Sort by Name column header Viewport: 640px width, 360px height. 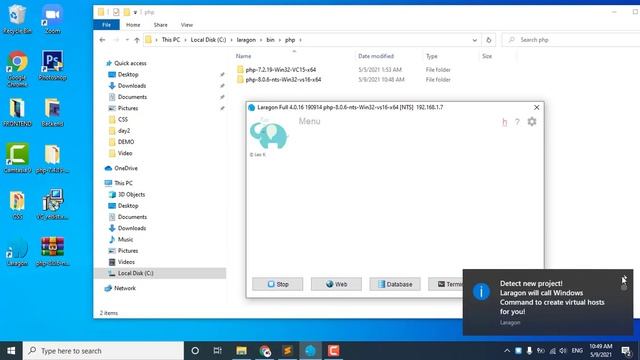pyautogui.click(x=243, y=56)
